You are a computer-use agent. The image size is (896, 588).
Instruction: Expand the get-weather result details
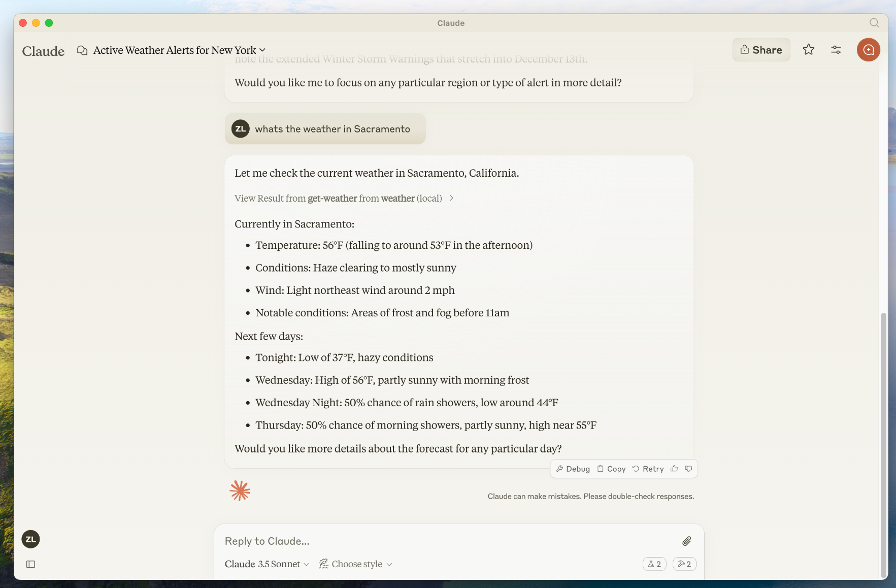344,198
